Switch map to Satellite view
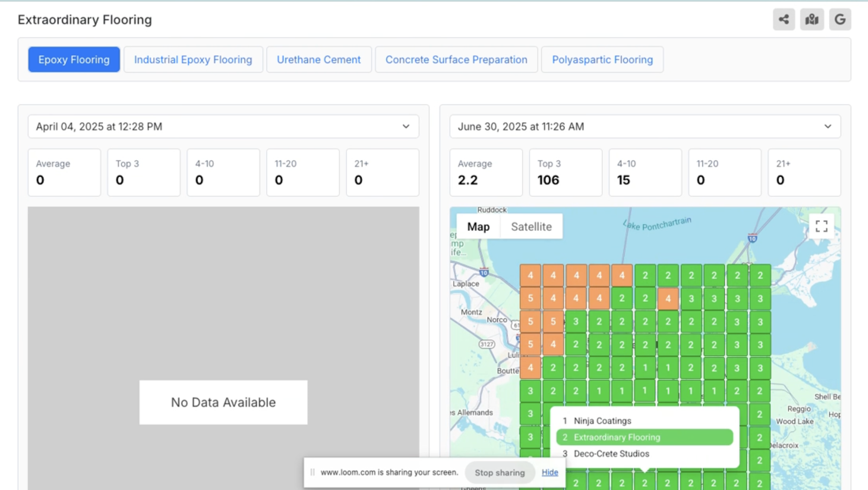This screenshot has width=868, height=490. click(531, 227)
